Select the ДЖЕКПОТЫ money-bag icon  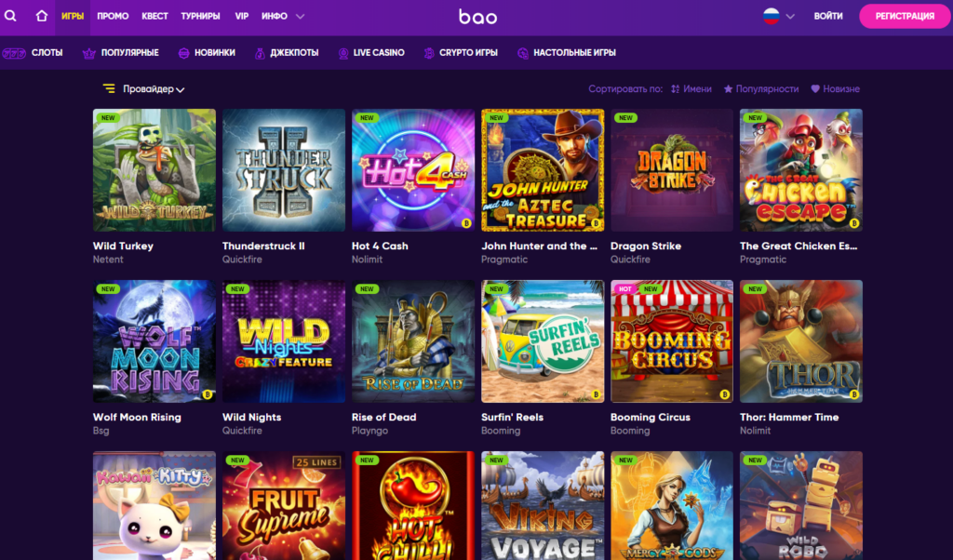[260, 53]
